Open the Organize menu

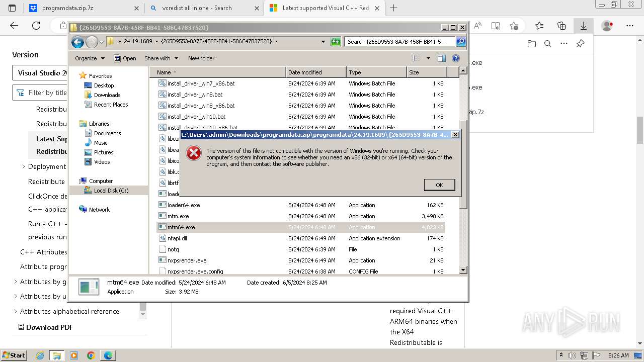(90, 58)
